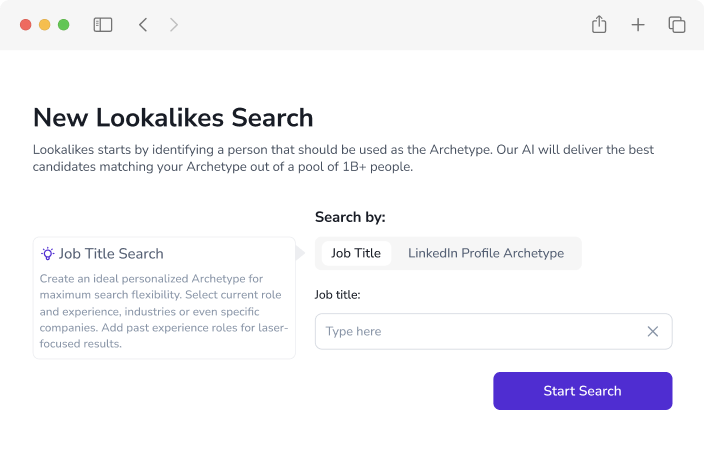Minimize the window with yellow button
The image size is (705, 460).
click(45, 25)
